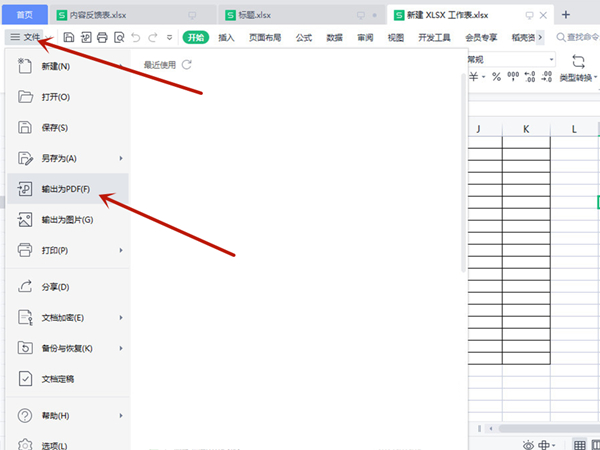Add a new document tab with plus
This screenshot has height=450, width=600.
point(566,14)
